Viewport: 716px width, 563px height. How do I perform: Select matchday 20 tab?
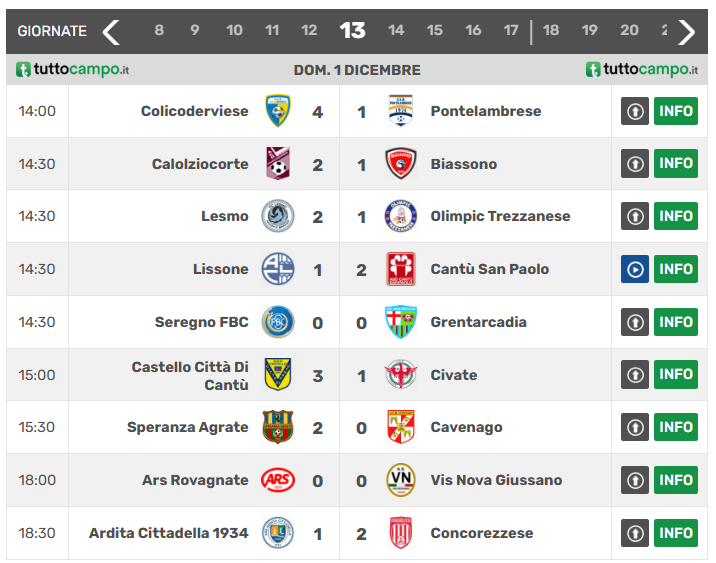629,31
